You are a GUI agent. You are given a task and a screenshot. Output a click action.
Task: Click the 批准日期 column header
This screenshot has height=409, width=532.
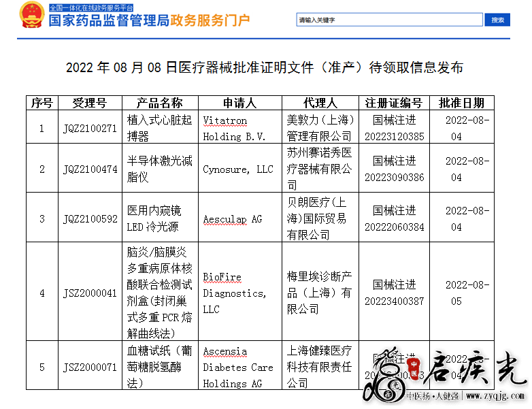tap(461, 103)
